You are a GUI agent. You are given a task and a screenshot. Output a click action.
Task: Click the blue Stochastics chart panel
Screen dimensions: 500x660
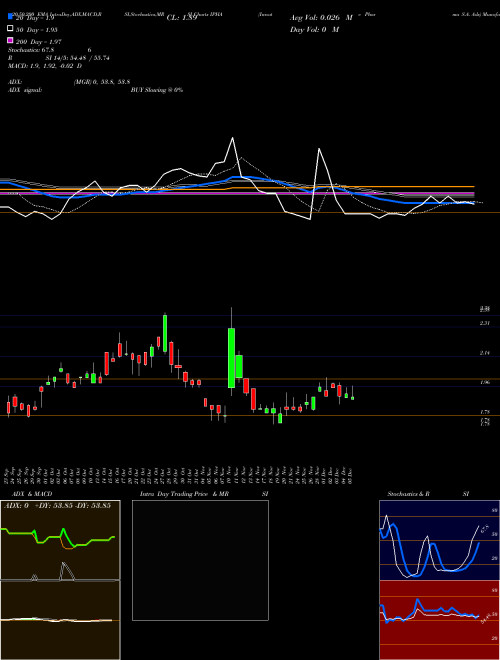[x=439, y=540]
